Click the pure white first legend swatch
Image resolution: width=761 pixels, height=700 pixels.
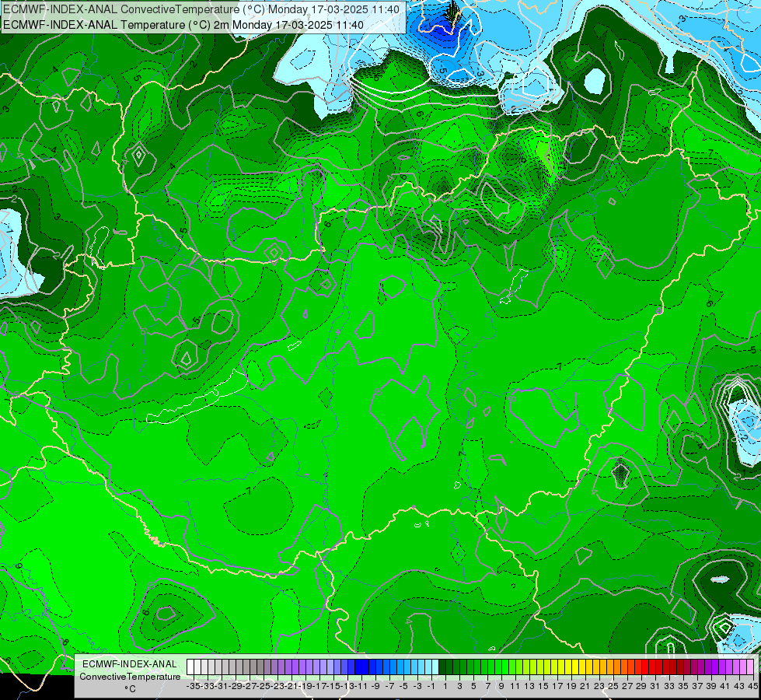(190, 667)
